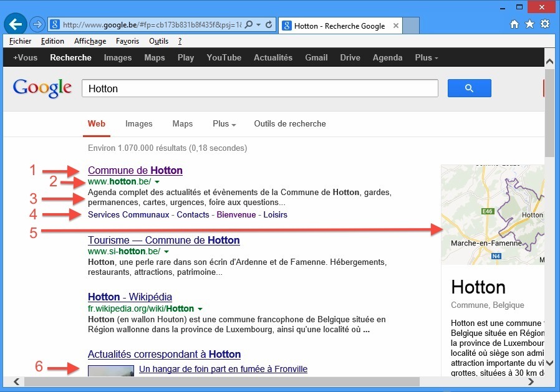This screenshot has height=392, width=560.
Task: Click Contacts sitelink
Action: (193, 214)
